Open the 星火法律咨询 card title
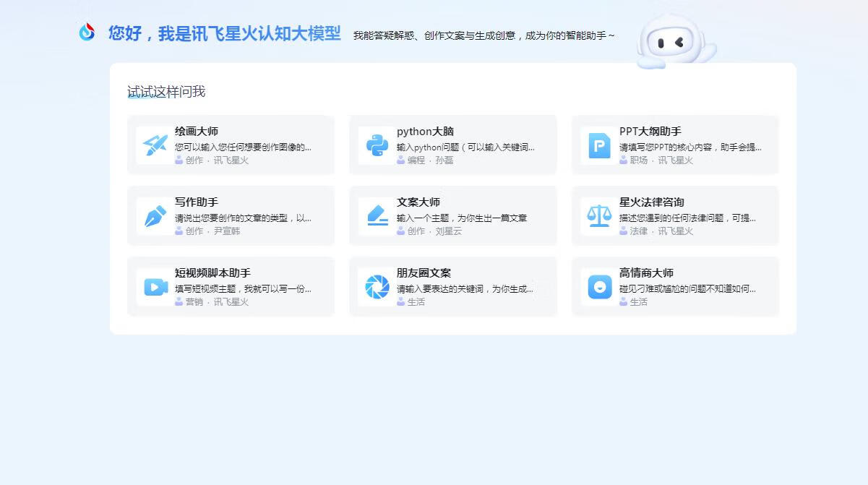The height and width of the screenshot is (485, 868). pos(651,202)
